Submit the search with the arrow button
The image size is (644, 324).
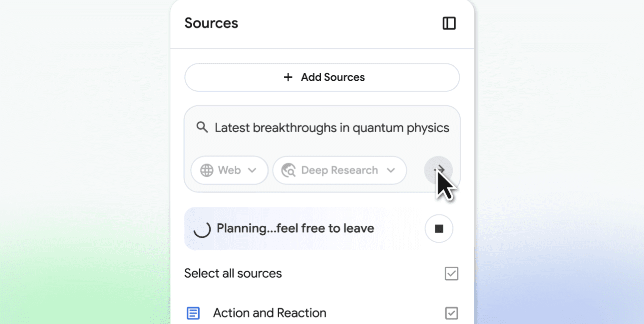click(438, 170)
